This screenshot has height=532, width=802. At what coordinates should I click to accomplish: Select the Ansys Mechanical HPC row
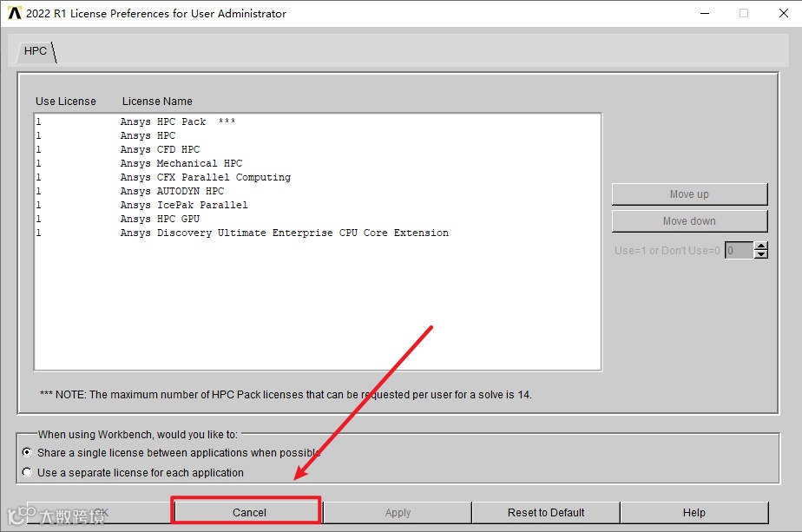pyautogui.click(x=317, y=163)
